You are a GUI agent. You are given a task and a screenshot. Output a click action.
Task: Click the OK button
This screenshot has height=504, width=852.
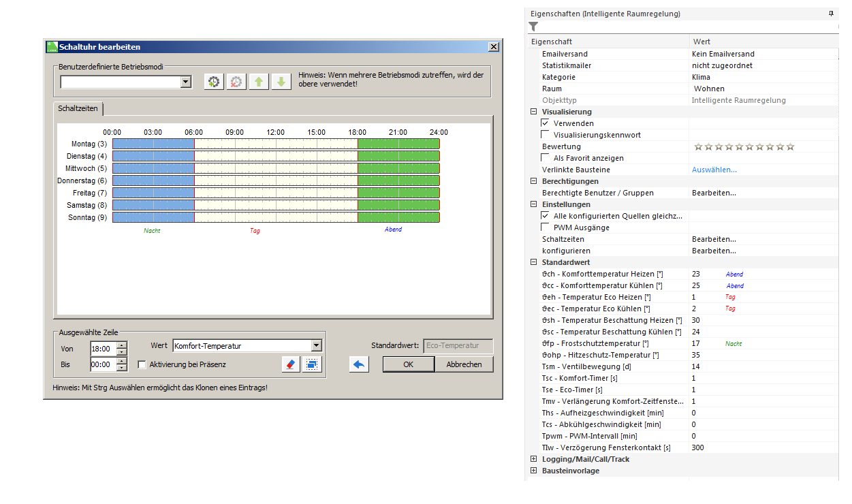[x=408, y=364]
